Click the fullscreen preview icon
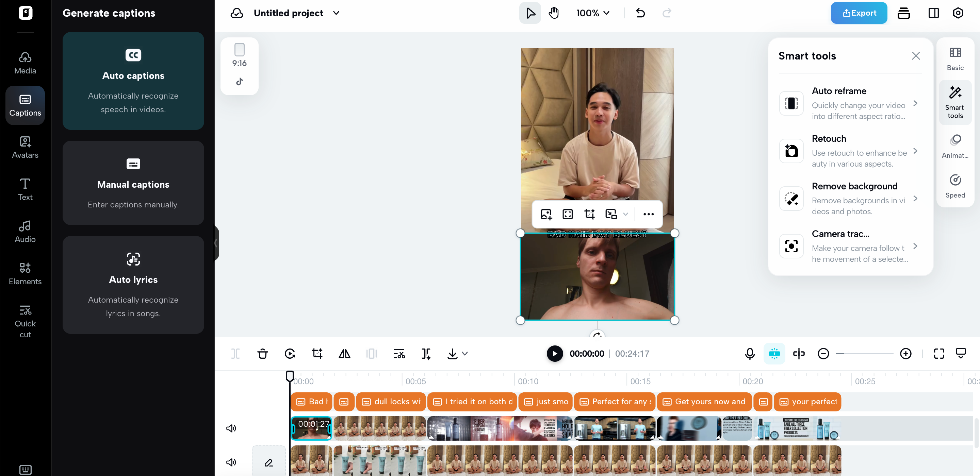980x476 pixels. click(938, 354)
